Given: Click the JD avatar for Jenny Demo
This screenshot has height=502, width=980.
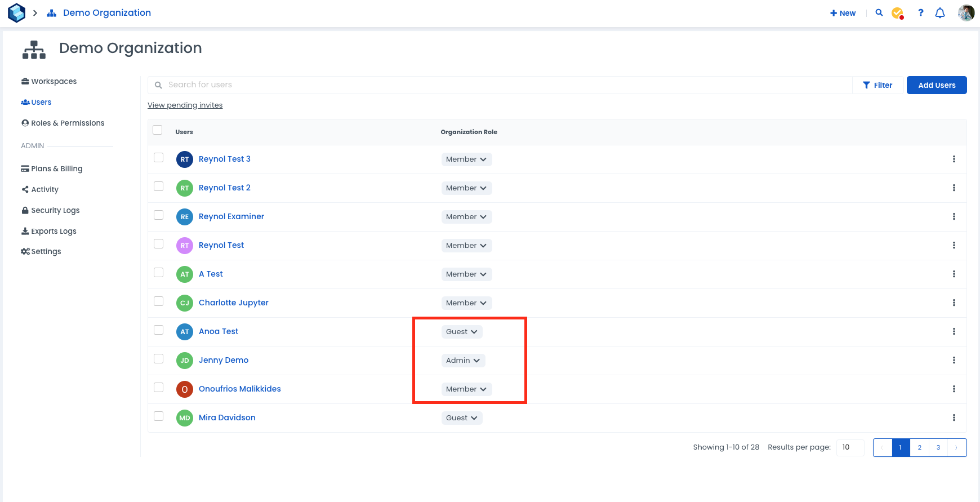Looking at the screenshot, I should click(x=185, y=361).
